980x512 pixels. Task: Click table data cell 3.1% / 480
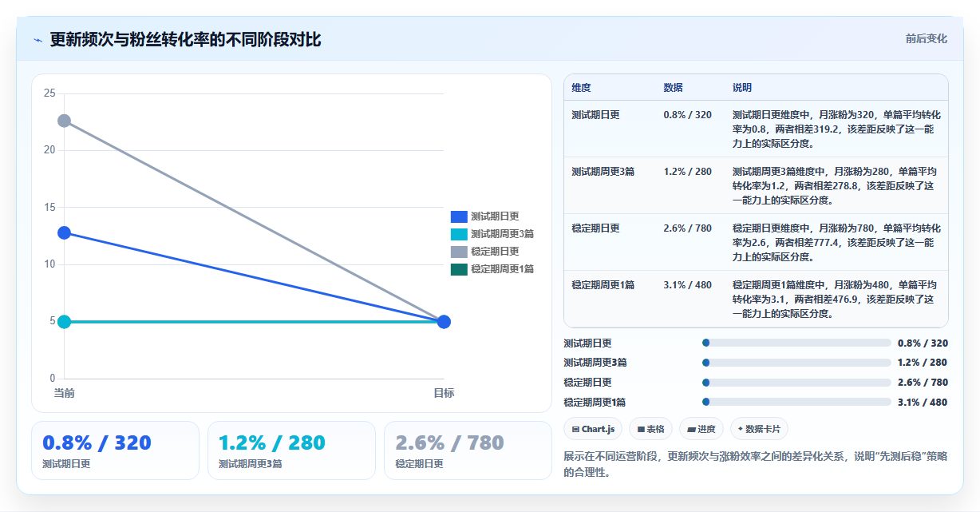(x=687, y=284)
